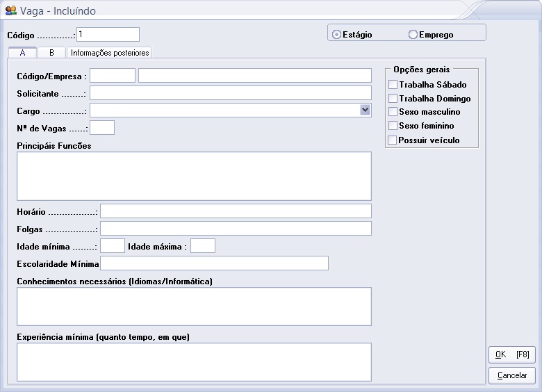
Task: Check the Trabalha Domingo option
Action: pos(393,99)
